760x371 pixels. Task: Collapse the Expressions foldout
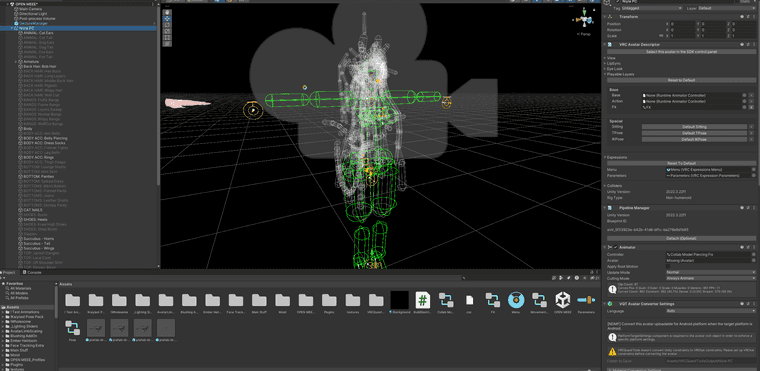coord(605,157)
